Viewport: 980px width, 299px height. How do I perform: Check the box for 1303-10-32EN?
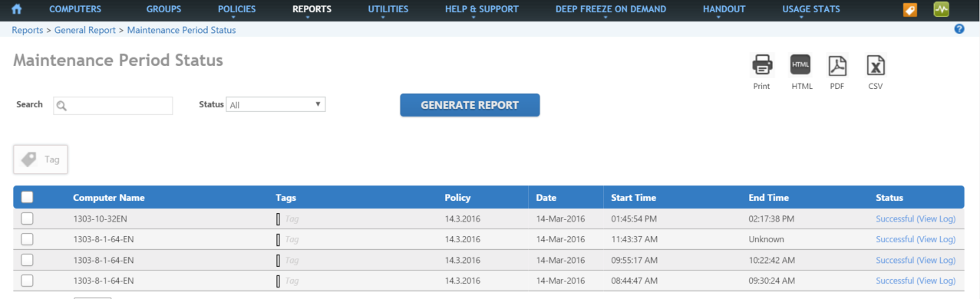coord(27,219)
